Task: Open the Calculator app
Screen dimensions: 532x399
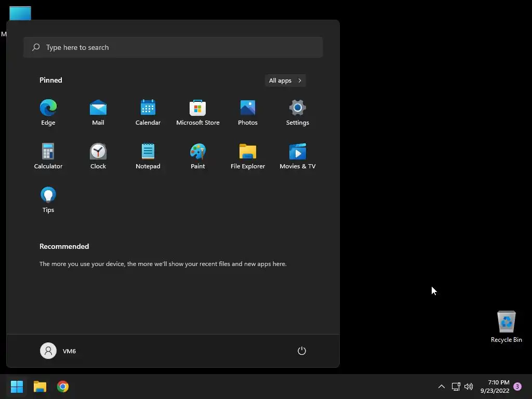Action: [48, 156]
